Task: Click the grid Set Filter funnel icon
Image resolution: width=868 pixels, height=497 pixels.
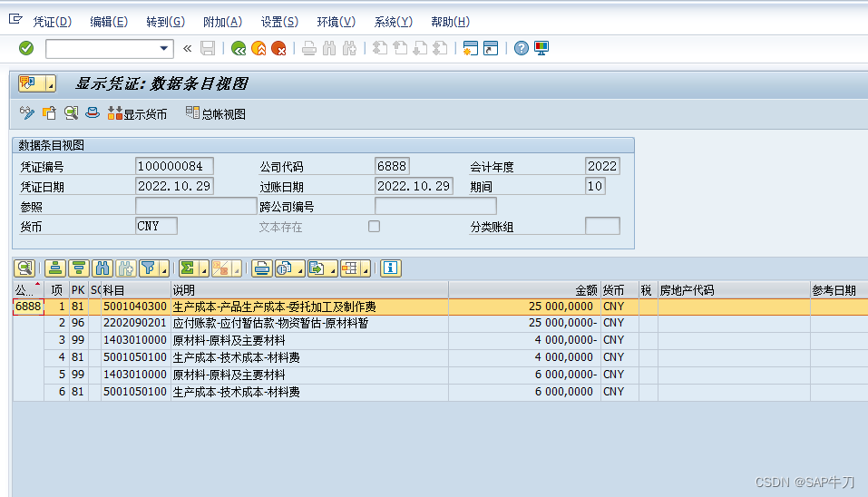Action: (x=149, y=268)
